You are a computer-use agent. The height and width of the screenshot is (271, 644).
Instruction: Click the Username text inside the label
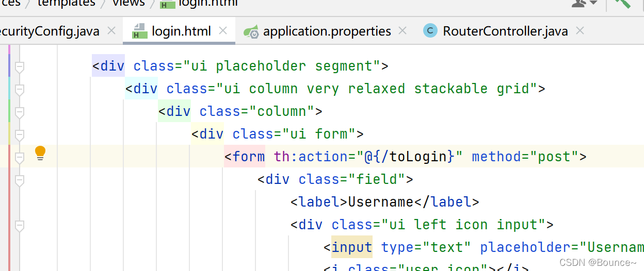[x=381, y=202]
